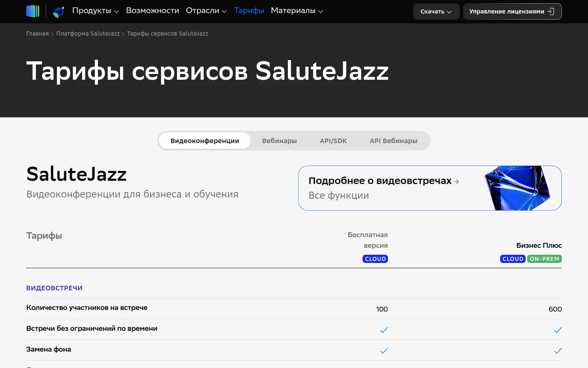The image size is (588, 368).
Task: Open the Тарифы menu item
Action: (249, 11)
